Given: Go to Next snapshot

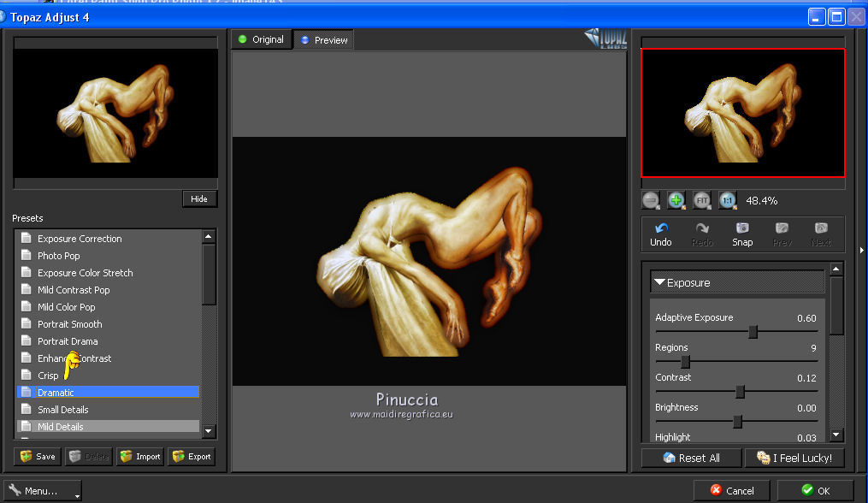Looking at the screenshot, I should click(x=821, y=235).
